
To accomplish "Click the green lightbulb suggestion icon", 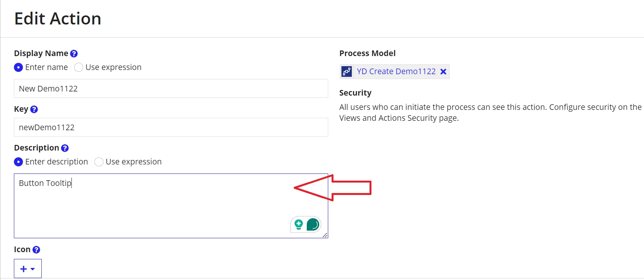I will [299, 225].
